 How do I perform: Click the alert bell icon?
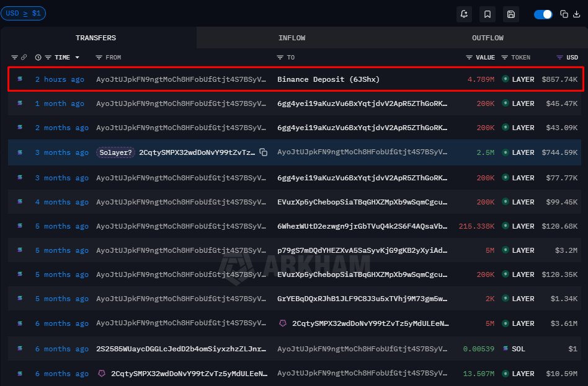[463, 14]
